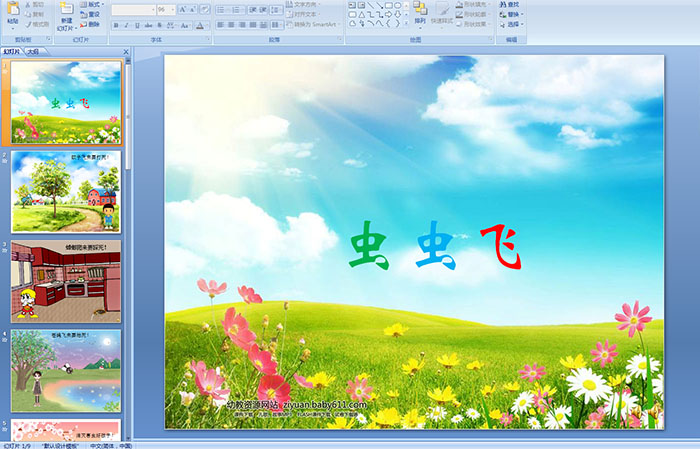This screenshot has height=449, width=700.
Task: Open the Select (选择) dropdown
Action: [x=512, y=24]
